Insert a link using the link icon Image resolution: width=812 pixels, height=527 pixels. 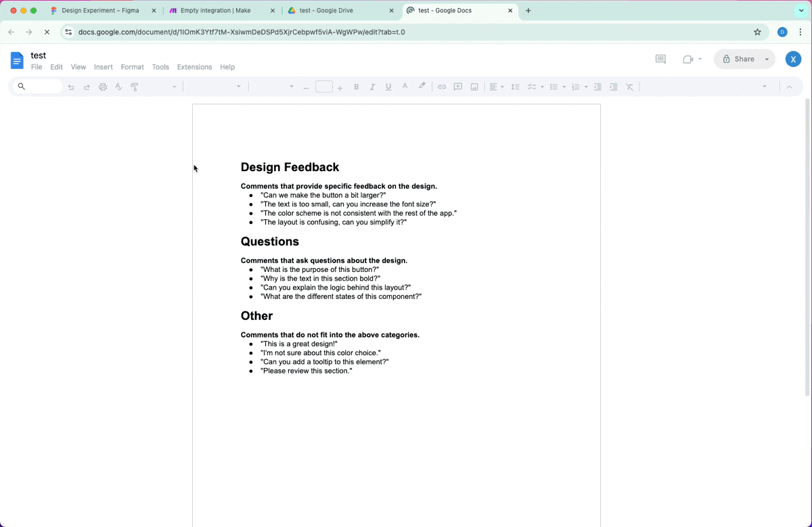442,87
